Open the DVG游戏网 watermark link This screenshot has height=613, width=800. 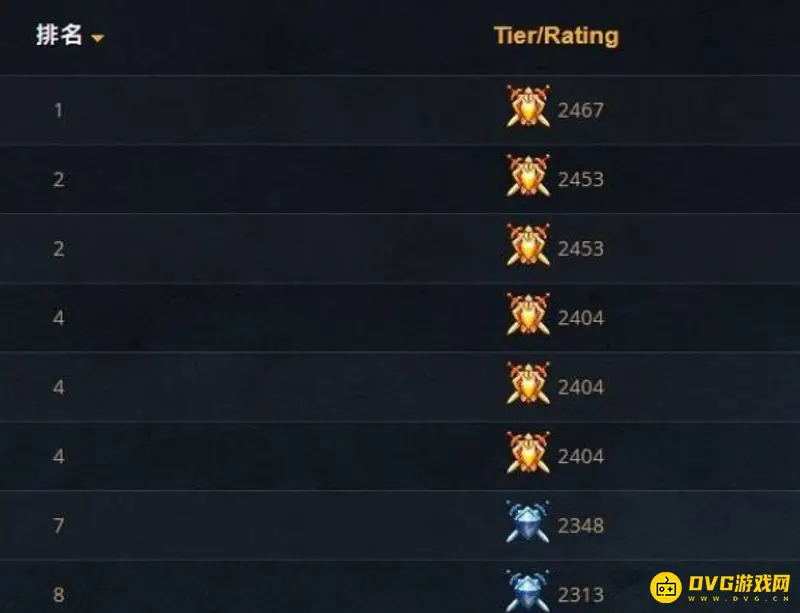click(720, 587)
